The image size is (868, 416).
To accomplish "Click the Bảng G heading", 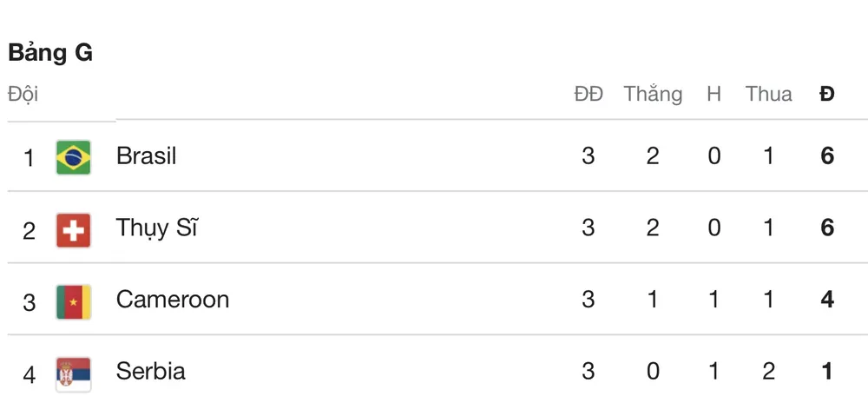I will tap(50, 53).
